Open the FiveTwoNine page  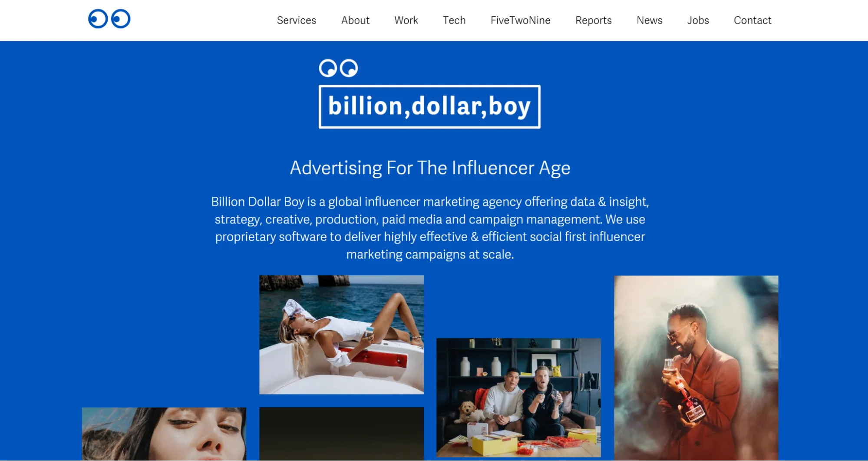(x=520, y=20)
